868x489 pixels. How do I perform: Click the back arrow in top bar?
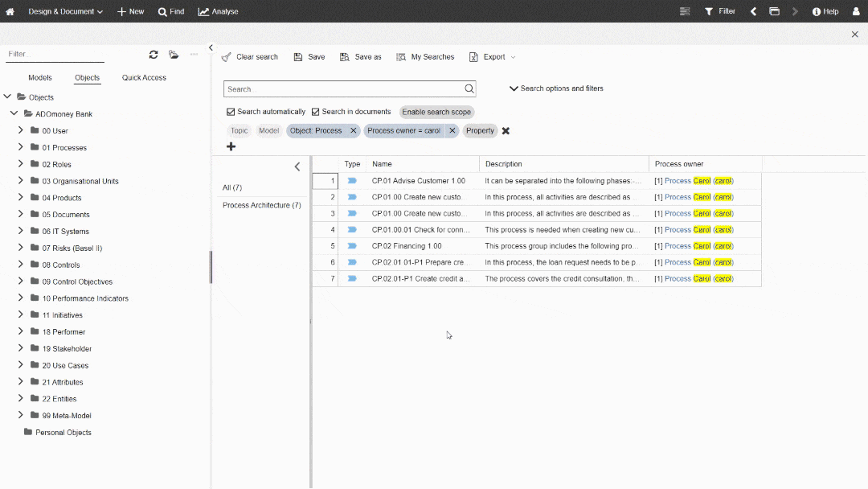click(x=753, y=11)
